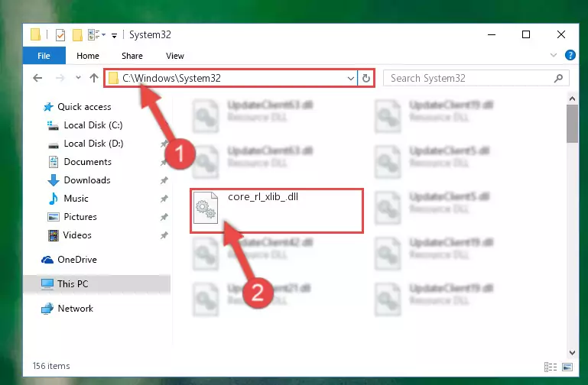Refresh the System32 folder view
This screenshot has width=588, height=385.
click(366, 78)
